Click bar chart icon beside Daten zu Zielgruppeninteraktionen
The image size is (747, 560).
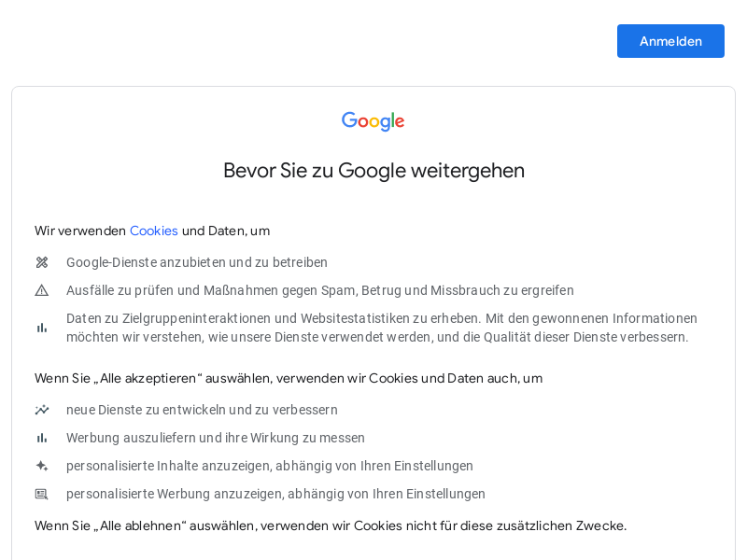(42, 328)
